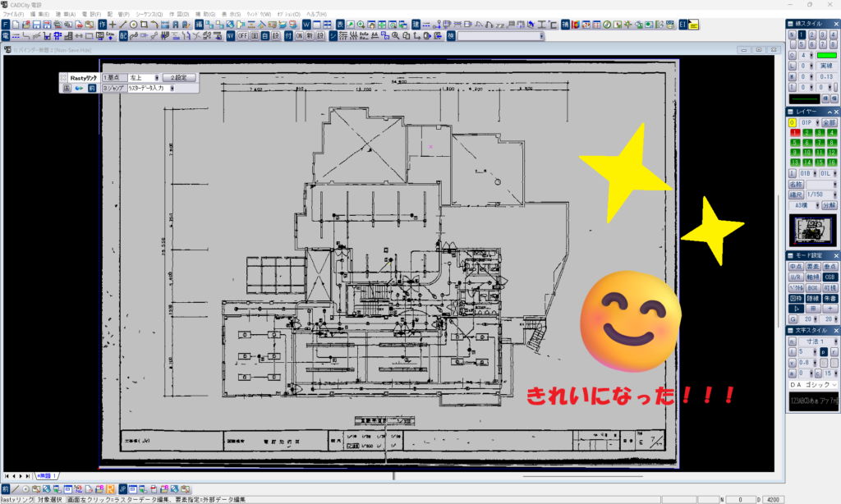Viewport: 841px width, 504px height.
Task: Open the A3横 paper size dropdown
Action: coord(817,205)
